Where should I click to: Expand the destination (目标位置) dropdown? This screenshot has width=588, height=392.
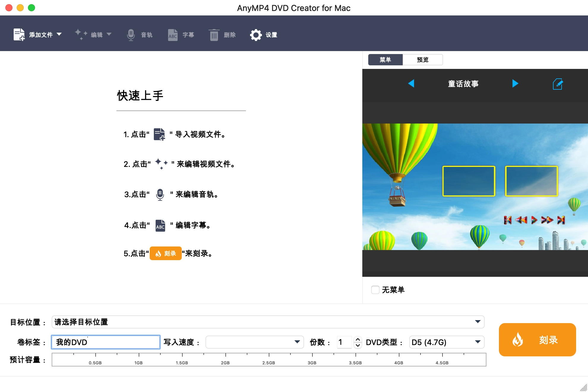478,322
